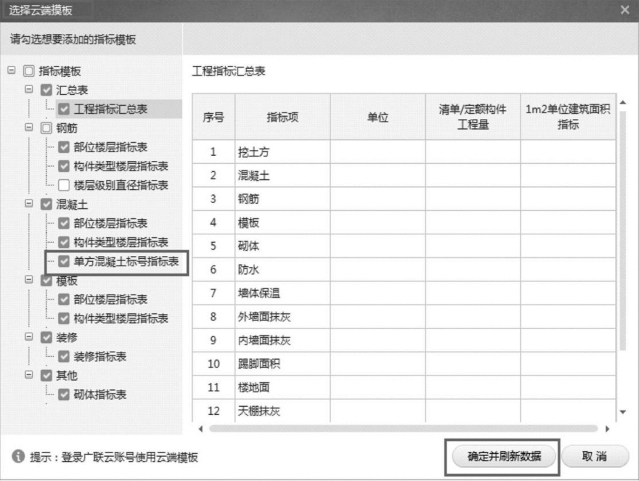This screenshot has width=639, height=481.
Task: Collapse the 混凝土 tree node
Action: [29, 203]
